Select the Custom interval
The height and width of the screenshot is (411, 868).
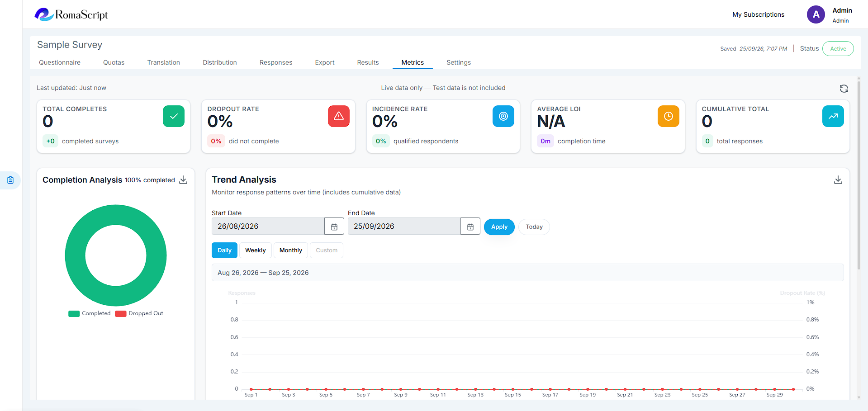pyautogui.click(x=327, y=250)
